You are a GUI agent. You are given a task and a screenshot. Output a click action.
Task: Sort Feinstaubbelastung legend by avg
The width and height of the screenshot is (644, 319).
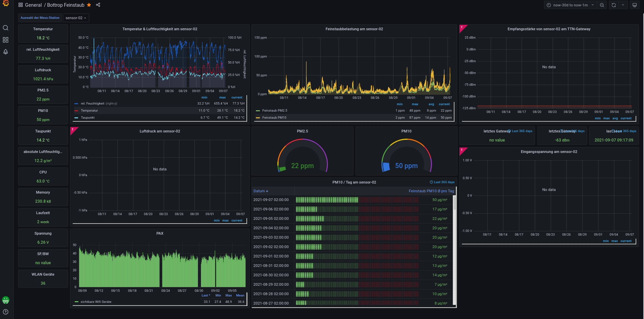[431, 104]
